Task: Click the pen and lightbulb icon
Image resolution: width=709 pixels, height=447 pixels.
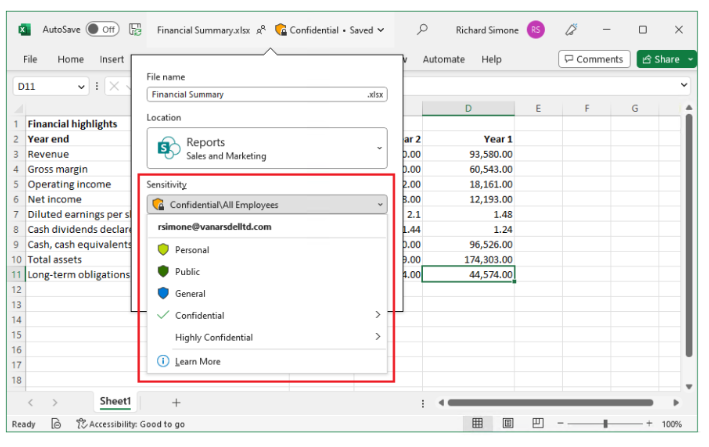Action: point(571,30)
